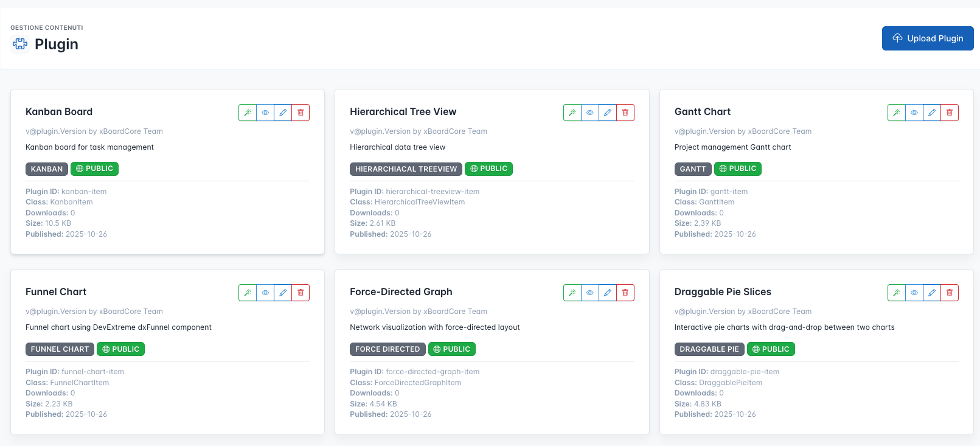Edit Hierarchical Tree View with pencil icon
The image size is (980, 446).
click(x=608, y=113)
